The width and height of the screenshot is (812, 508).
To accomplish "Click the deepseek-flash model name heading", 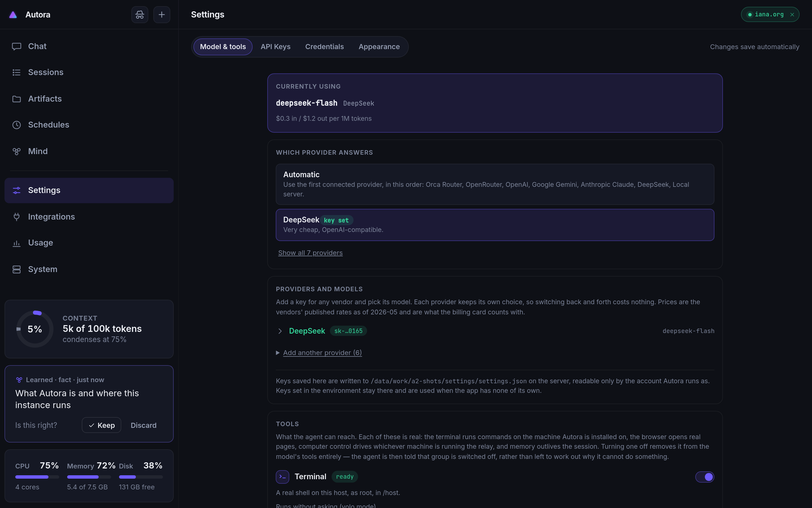I will (306, 103).
